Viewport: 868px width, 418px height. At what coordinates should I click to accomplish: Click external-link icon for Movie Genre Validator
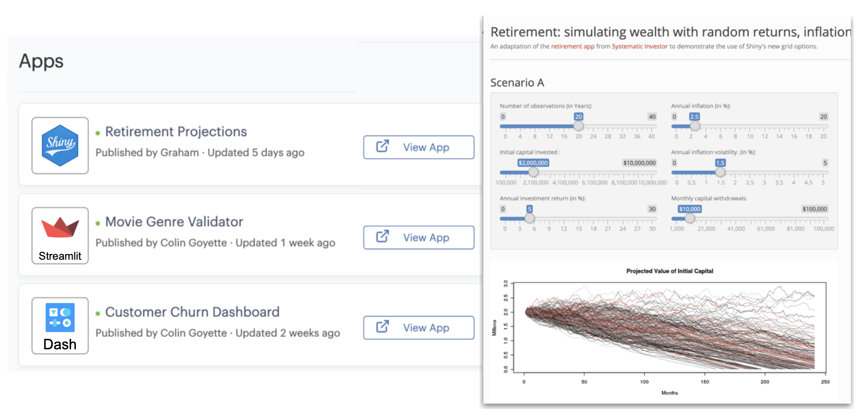[x=382, y=236]
